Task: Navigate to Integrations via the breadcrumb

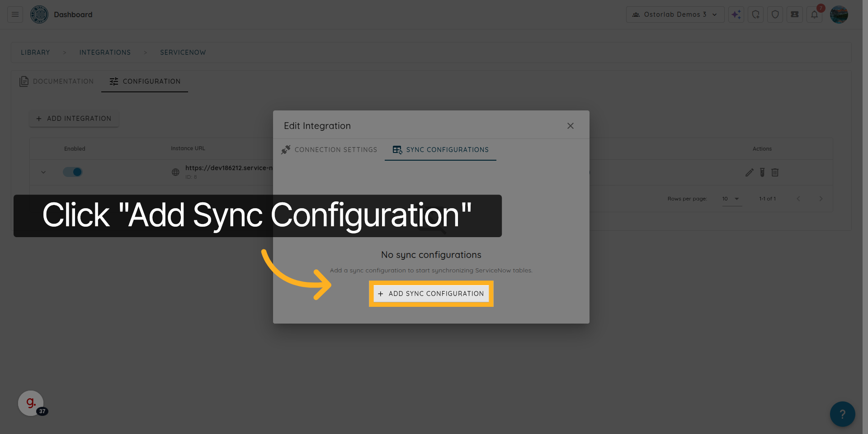Action: pyautogui.click(x=105, y=52)
